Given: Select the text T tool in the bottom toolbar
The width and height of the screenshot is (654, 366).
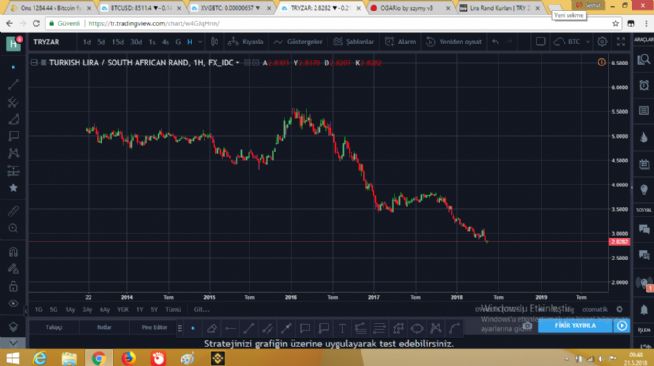Looking at the screenshot, I should click(342, 328).
